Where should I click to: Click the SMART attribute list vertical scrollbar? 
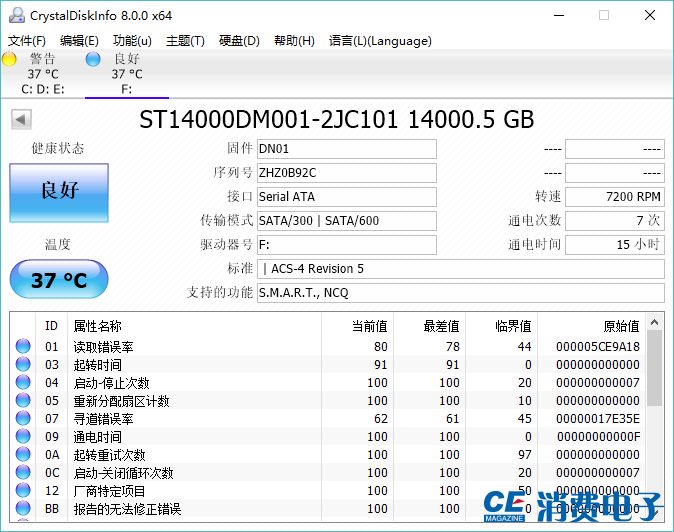pos(654,420)
